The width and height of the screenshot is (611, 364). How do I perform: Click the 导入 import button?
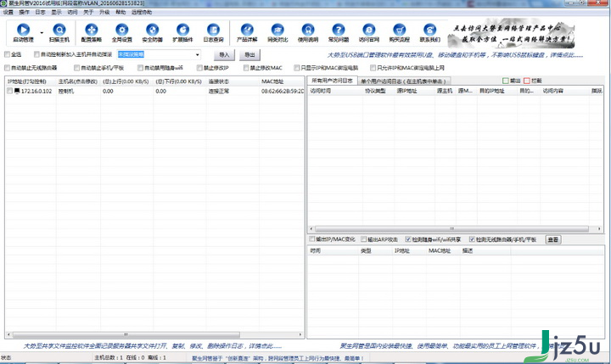[x=224, y=55]
